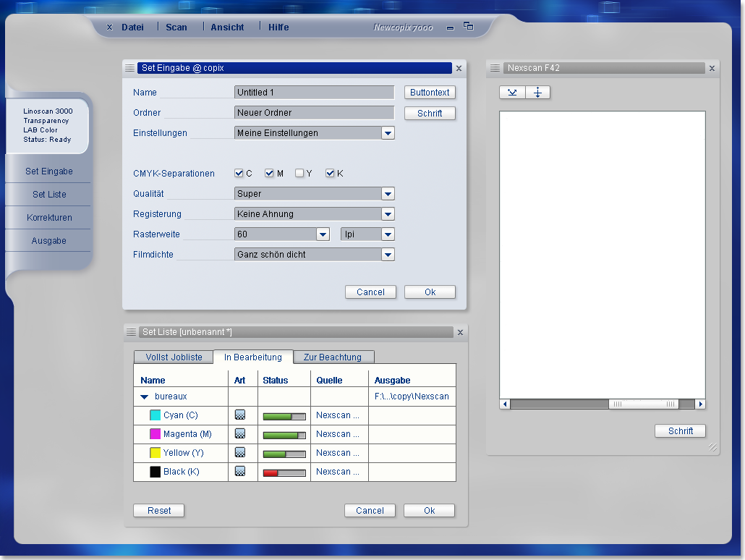Viewport: 745px width, 560px height.
Task: Enable the Y separation checkbox
Action: (x=299, y=174)
